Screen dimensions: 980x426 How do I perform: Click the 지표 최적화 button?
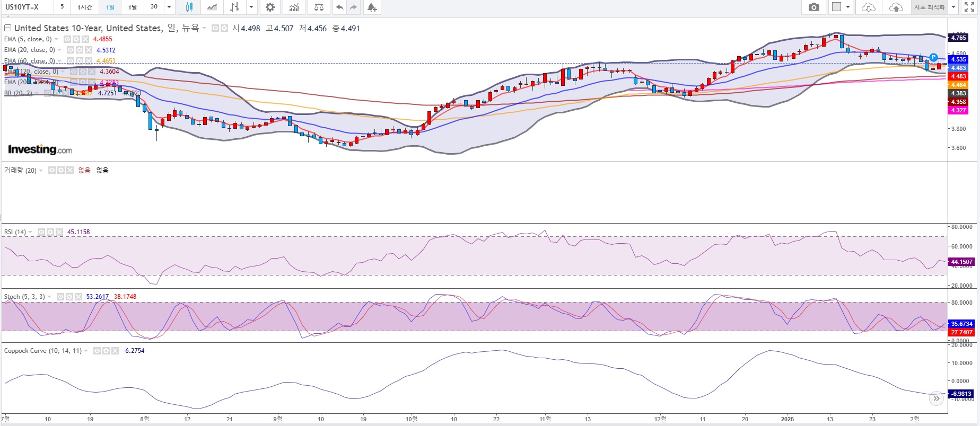tap(929, 7)
